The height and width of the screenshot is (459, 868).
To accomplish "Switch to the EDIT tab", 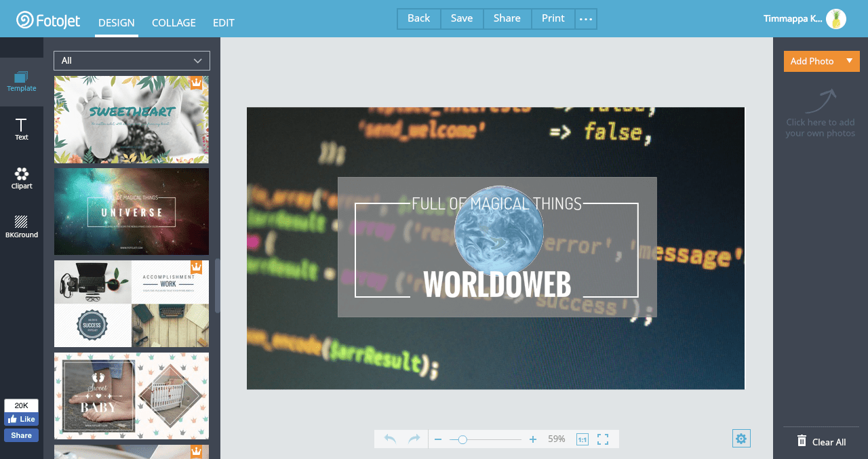I will pos(224,22).
